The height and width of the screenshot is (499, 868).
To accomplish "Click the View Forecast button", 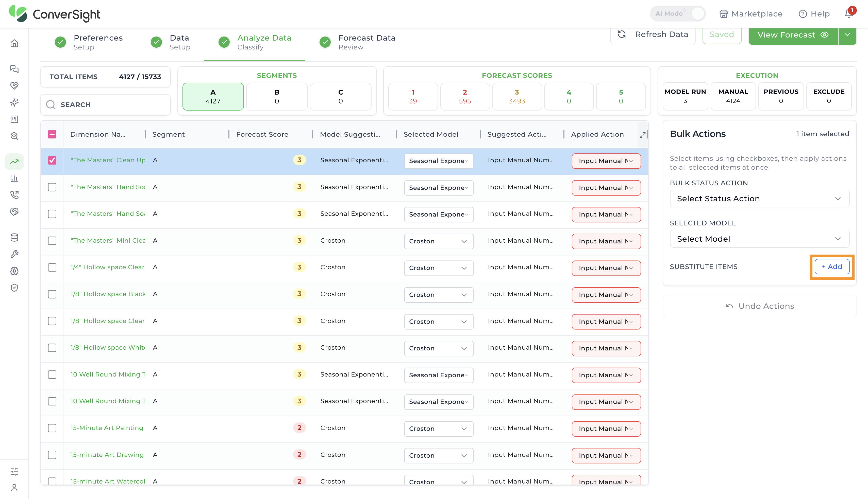I will pyautogui.click(x=793, y=35).
